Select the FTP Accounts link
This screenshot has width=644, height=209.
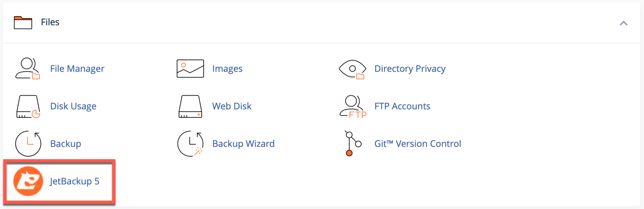pos(402,106)
